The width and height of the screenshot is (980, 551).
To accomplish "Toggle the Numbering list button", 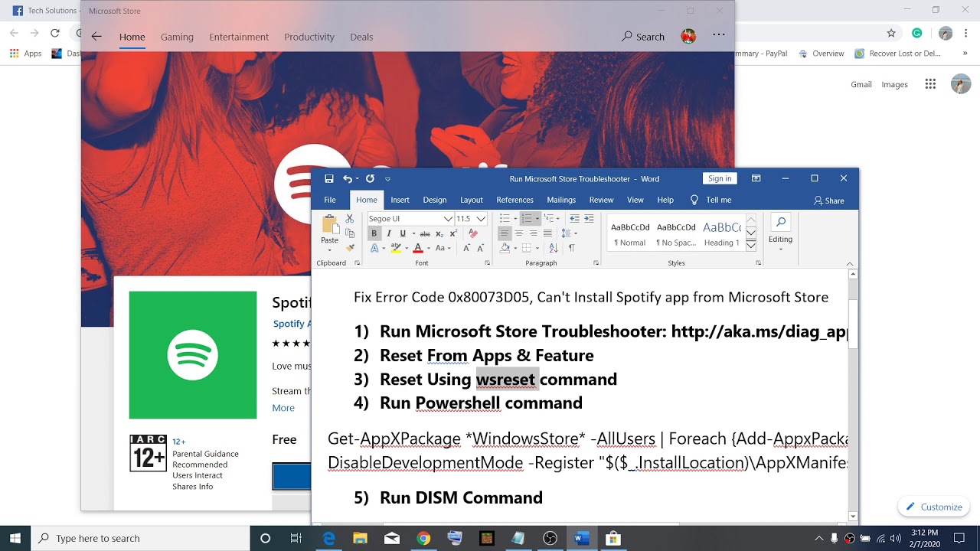I will pos(526,219).
